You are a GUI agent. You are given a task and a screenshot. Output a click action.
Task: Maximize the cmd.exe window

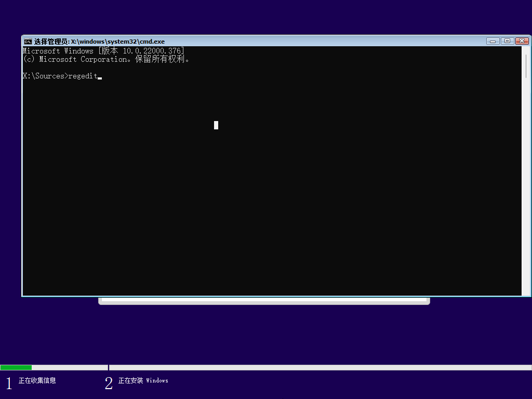507,41
